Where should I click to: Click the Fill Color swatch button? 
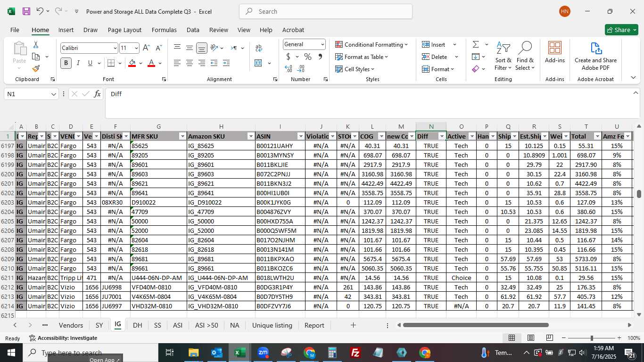pyautogui.click(x=132, y=63)
